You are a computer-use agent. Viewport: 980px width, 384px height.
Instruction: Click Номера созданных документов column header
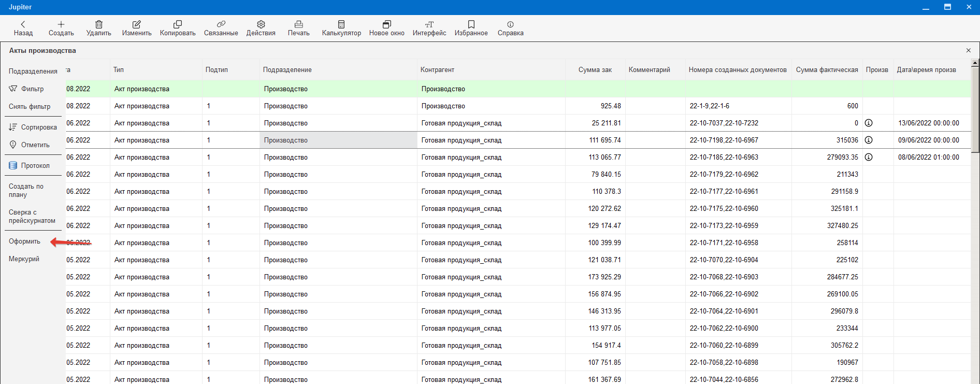coord(738,69)
